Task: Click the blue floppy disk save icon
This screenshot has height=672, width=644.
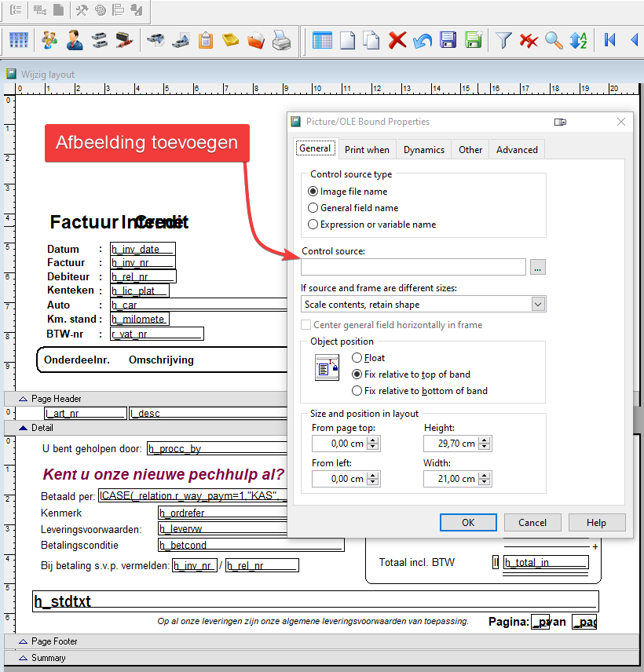Action: pyautogui.click(x=448, y=40)
